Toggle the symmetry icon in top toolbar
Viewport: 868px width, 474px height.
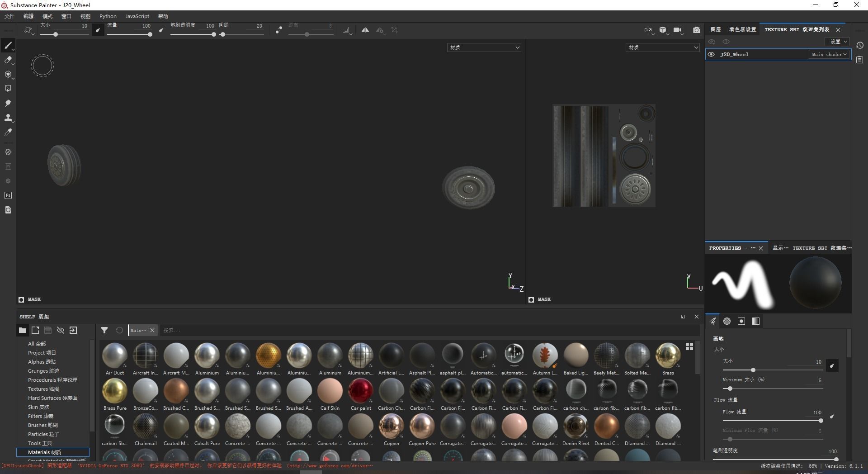[x=365, y=30]
